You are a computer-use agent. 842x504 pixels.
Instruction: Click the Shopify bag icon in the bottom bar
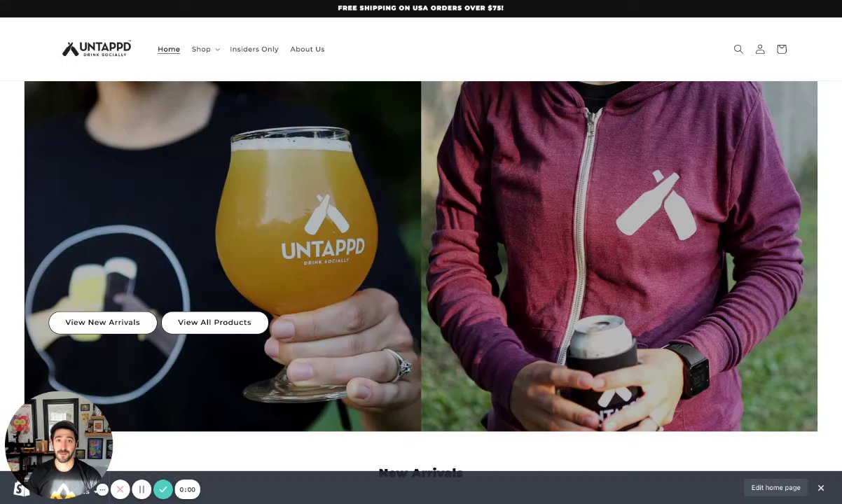[x=21, y=489]
